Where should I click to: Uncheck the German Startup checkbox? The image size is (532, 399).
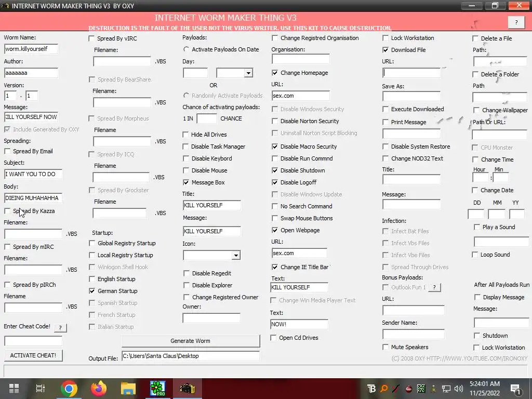[x=91, y=291]
